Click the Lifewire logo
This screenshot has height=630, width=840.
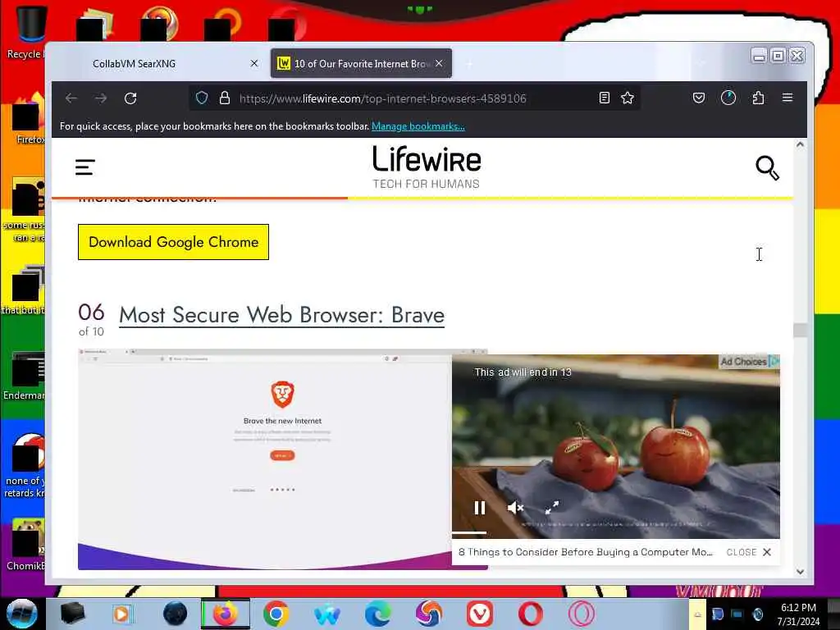click(x=427, y=167)
